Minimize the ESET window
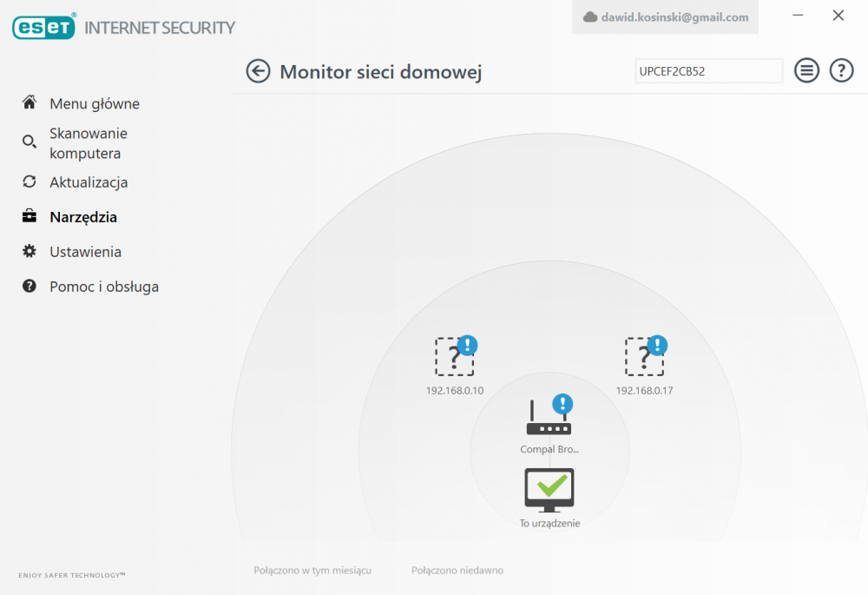The width and height of the screenshot is (868, 595). [x=798, y=16]
